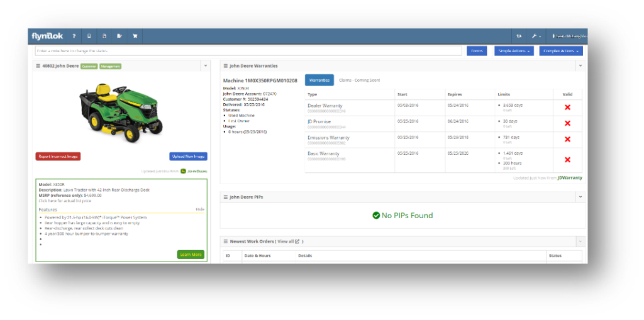Click the Learn More button
The width and height of the screenshot is (644, 320).
tap(191, 255)
